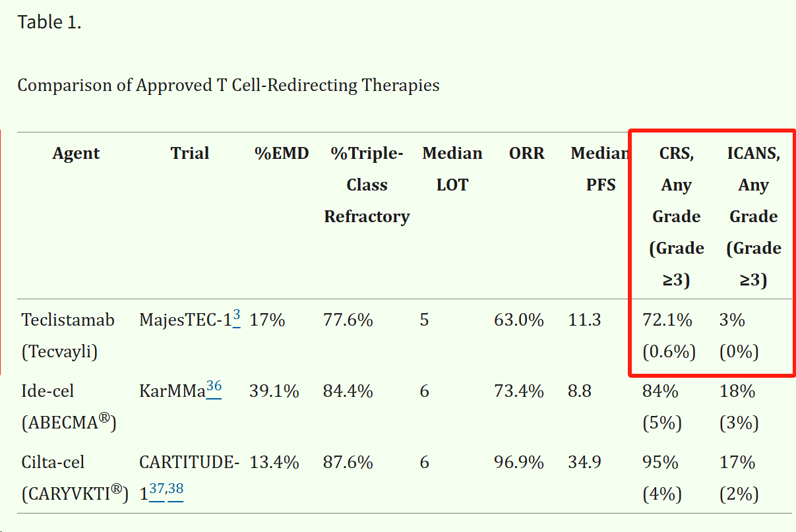Click the Agent column header
The image size is (796, 532).
pos(77,154)
